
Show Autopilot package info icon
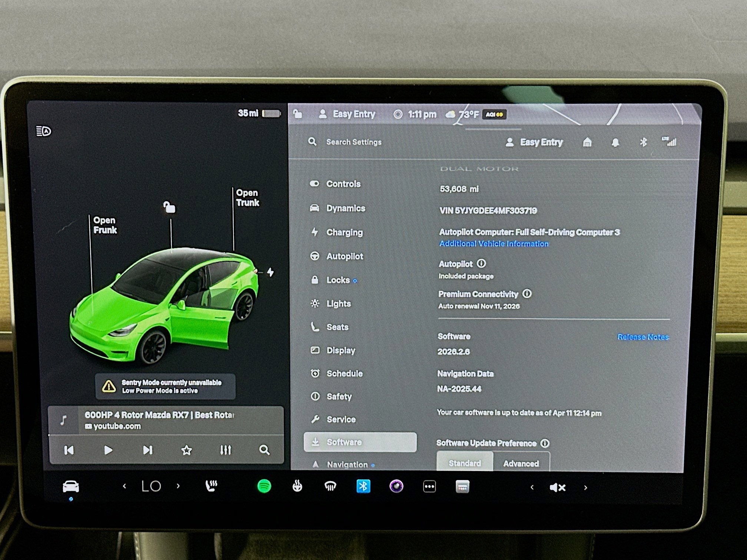(x=481, y=263)
